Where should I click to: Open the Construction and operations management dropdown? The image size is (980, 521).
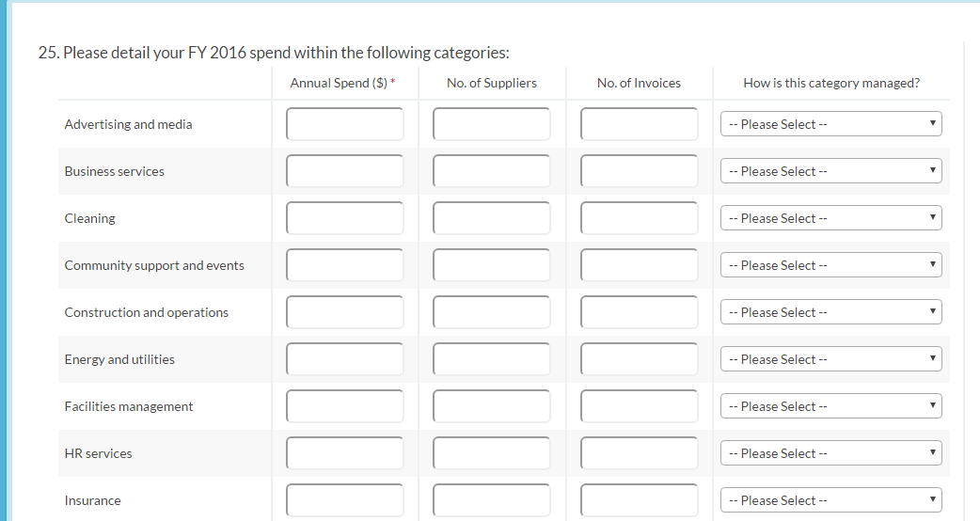click(x=830, y=312)
